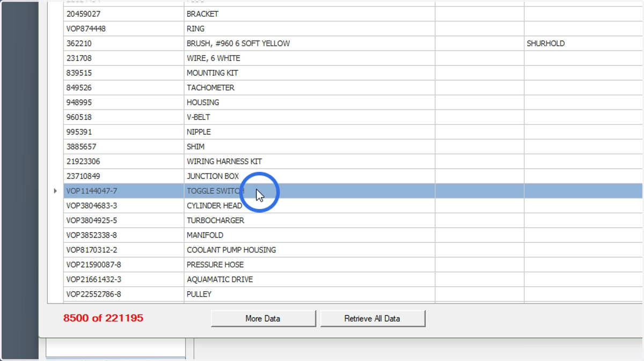The width and height of the screenshot is (644, 361).
Task: Select the TOGGLE SWITCH description cell
Action: coord(309,191)
